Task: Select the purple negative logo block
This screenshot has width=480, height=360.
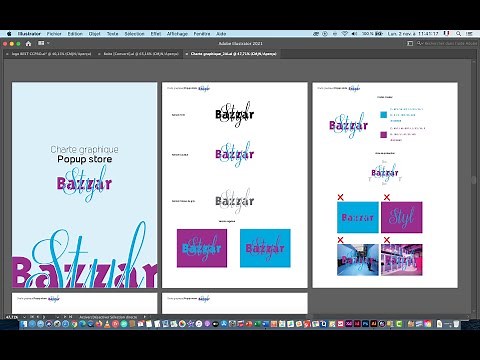Action: point(202,248)
